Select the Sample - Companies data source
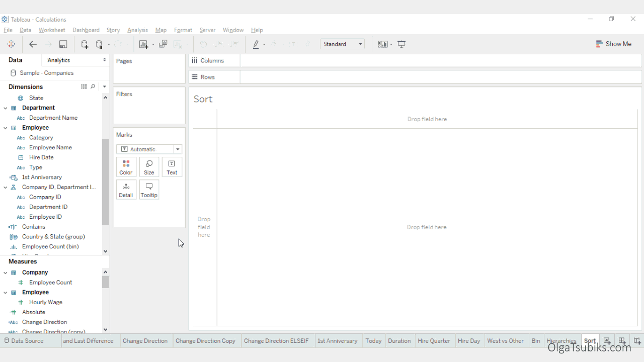644x362 pixels. (x=46, y=73)
